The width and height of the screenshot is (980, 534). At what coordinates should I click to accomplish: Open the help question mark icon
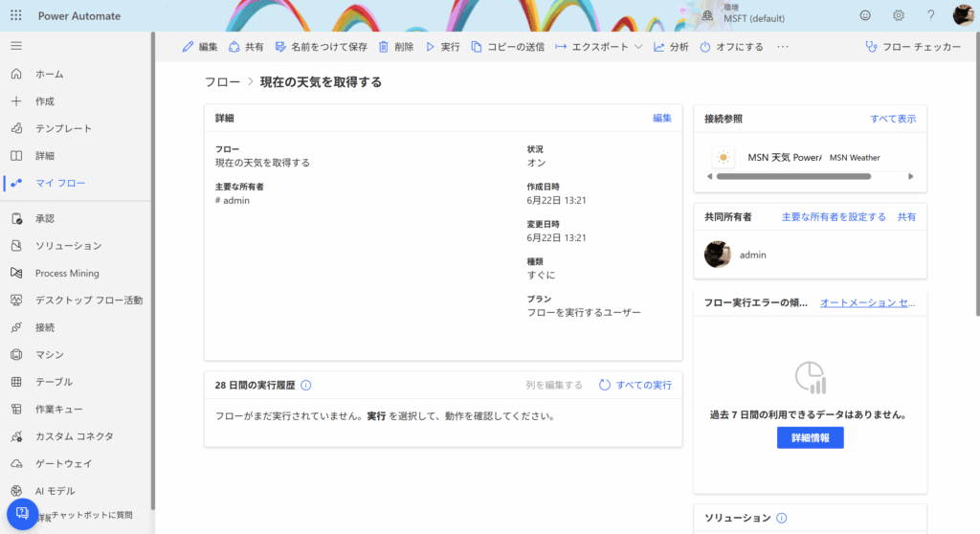930,15
